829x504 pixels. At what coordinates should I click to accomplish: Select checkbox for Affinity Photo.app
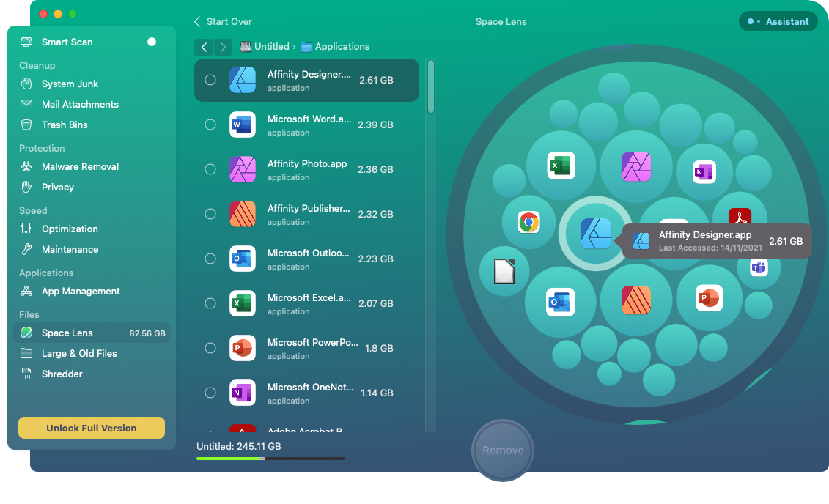click(x=210, y=169)
